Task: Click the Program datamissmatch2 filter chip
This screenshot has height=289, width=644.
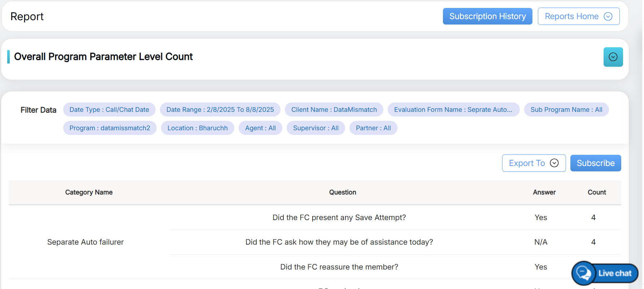Action: (110, 128)
